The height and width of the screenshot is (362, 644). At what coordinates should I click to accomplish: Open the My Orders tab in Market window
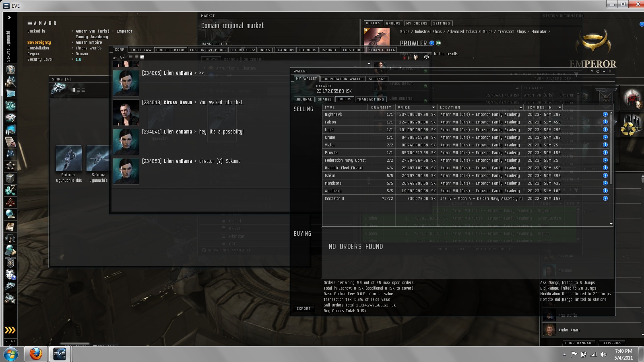click(x=417, y=23)
